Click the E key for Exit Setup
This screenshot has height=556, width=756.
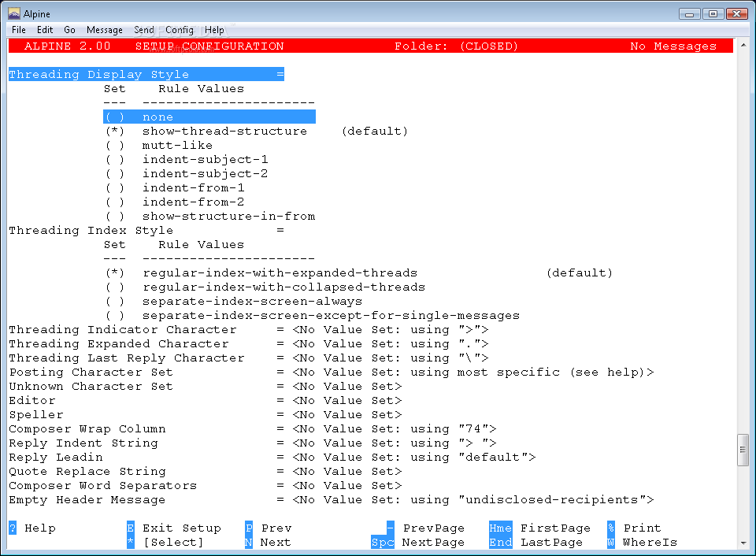tap(131, 528)
